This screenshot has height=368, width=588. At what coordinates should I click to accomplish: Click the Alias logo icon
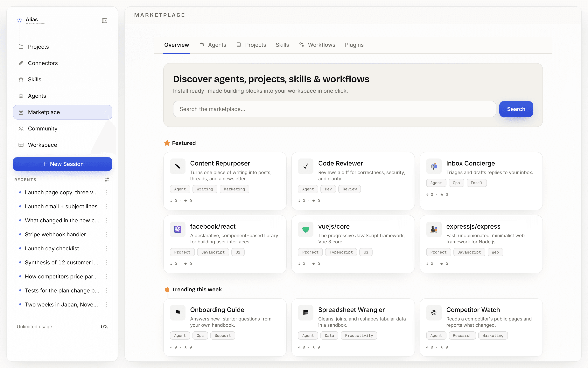[x=20, y=20]
